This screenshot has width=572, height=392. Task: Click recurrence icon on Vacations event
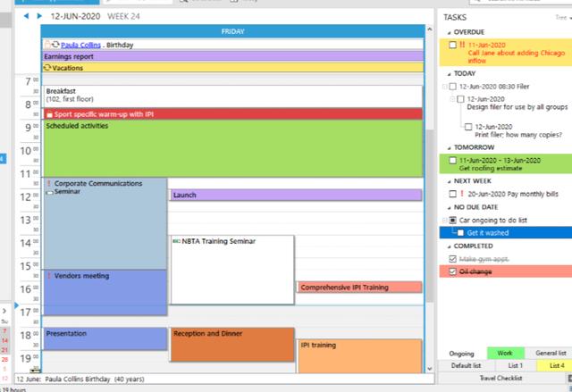(x=48, y=68)
